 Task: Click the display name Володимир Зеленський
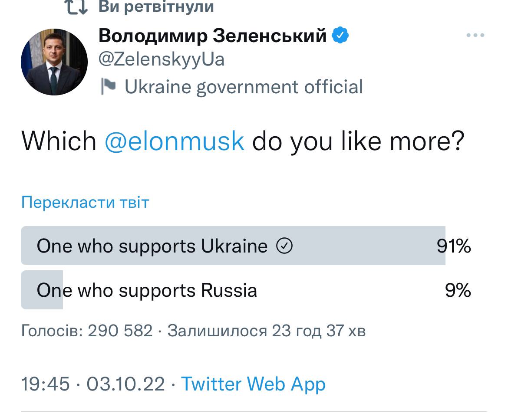tap(213, 36)
